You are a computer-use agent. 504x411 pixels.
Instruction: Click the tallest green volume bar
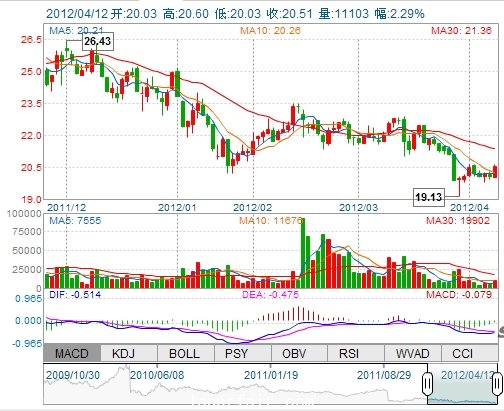[x=303, y=253]
